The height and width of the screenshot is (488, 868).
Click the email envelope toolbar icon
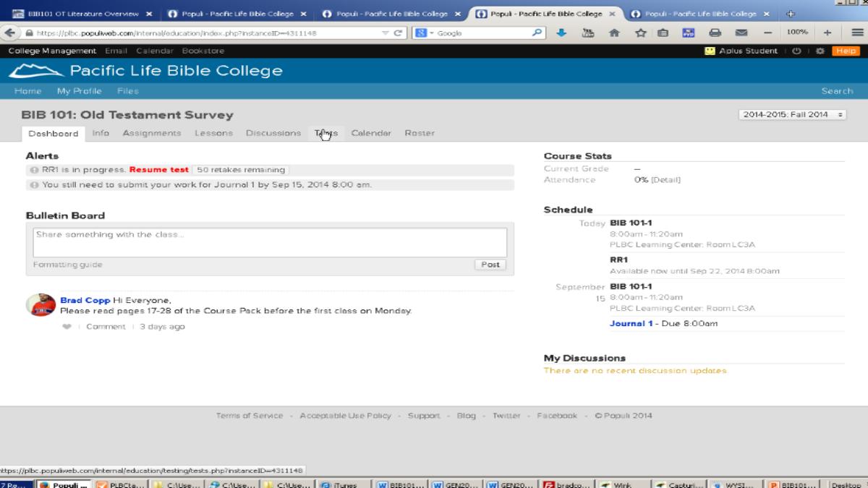click(x=741, y=33)
